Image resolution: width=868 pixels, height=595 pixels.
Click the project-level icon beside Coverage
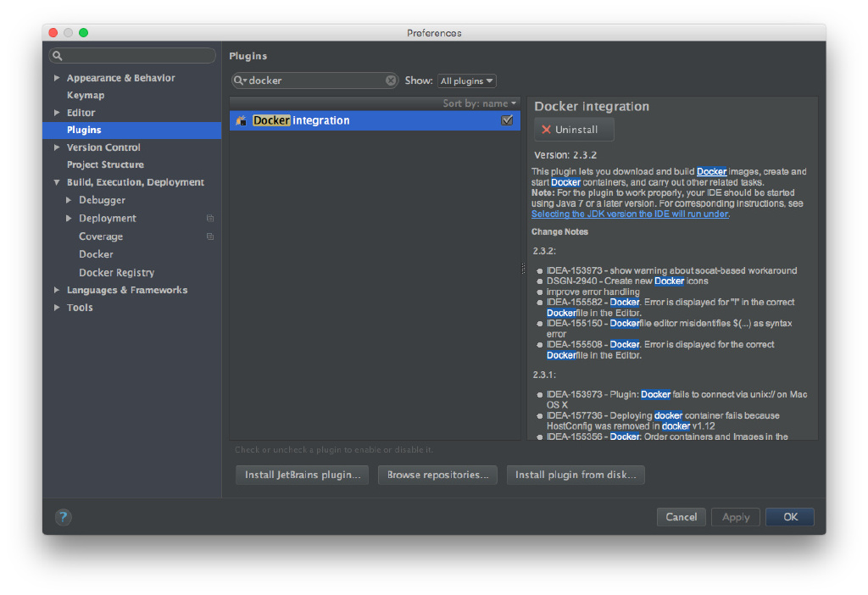pyautogui.click(x=210, y=236)
